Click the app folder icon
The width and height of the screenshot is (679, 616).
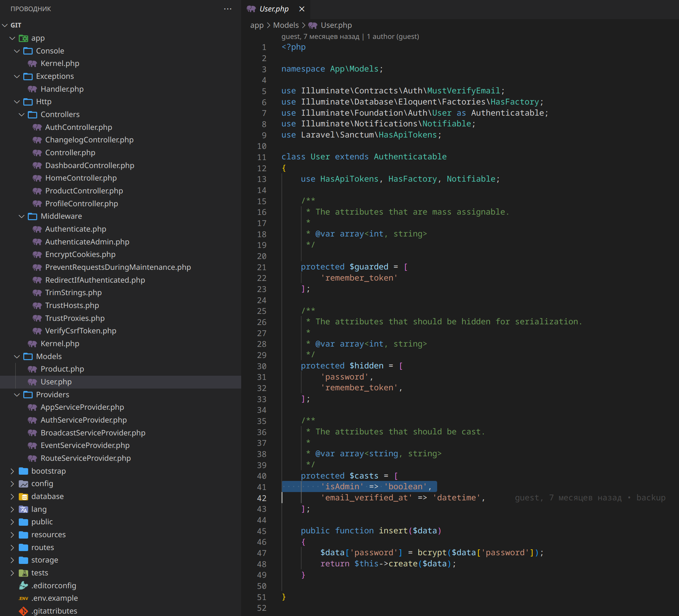pyautogui.click(x=23, y=38)
